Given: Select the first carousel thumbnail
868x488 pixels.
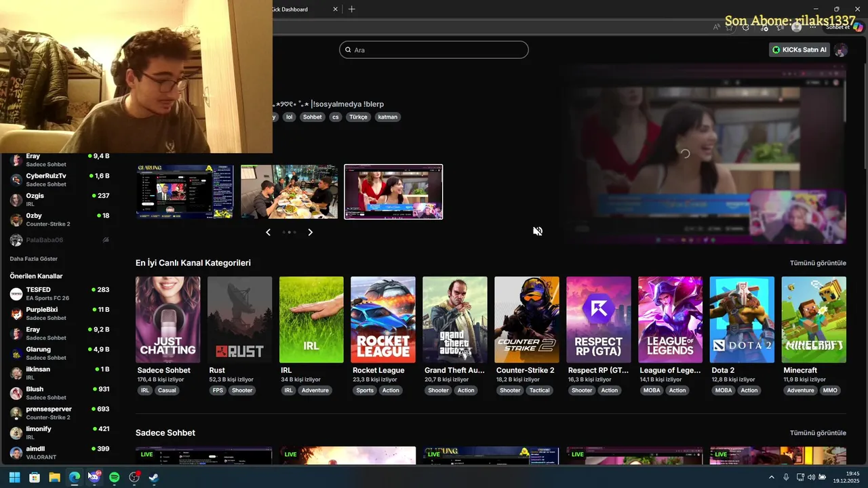Looking at the screenshot, I should click(x=185, y=192).
